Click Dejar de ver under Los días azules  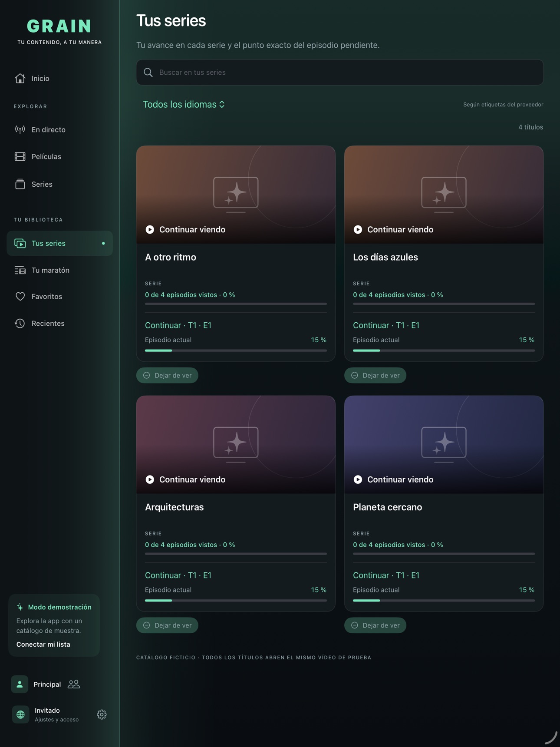(x=375, y=375)
